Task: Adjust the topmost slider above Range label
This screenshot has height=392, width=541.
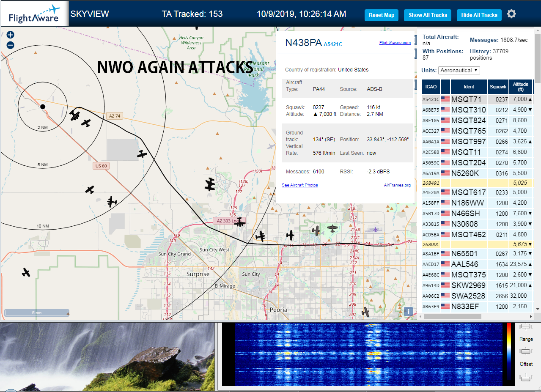Action: coord(526,326)
